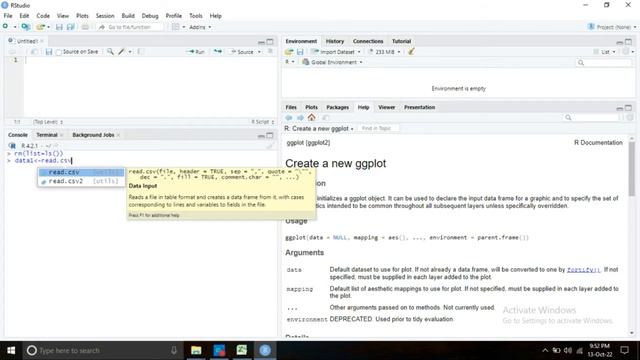Viewport: 640px width, 360px height.
Task: Open the Tools menu
Action: pos(196,16)
